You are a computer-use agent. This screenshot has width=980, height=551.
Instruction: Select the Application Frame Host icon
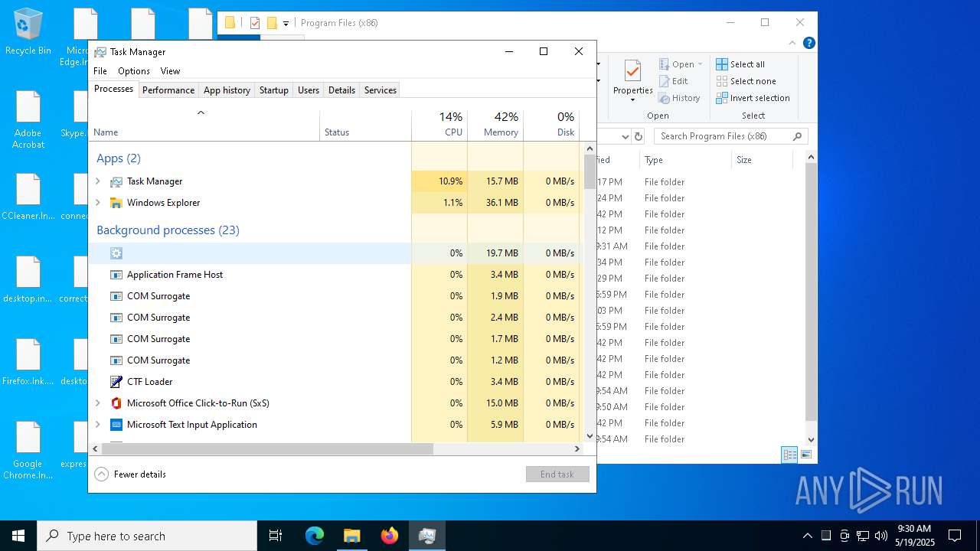116,275
